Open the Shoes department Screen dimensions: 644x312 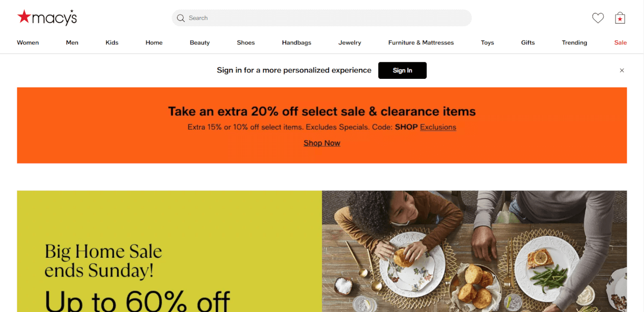pyautogui.click(x=246, y=42)
